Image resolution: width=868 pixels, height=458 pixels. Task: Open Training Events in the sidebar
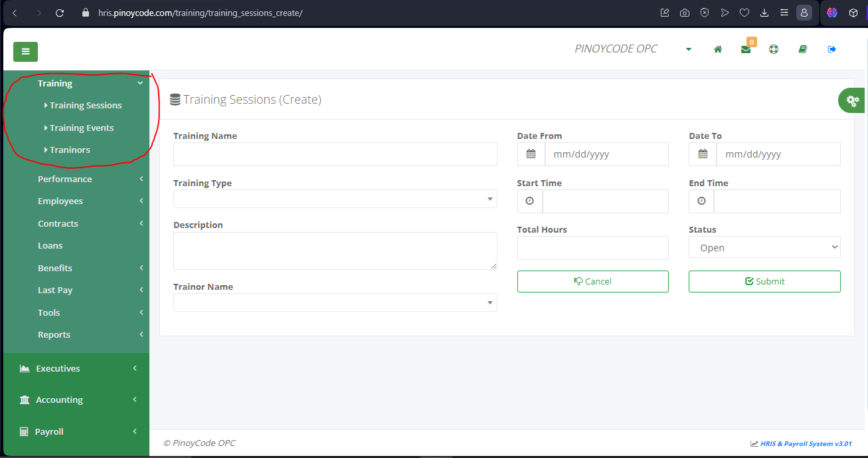point(82,128)
